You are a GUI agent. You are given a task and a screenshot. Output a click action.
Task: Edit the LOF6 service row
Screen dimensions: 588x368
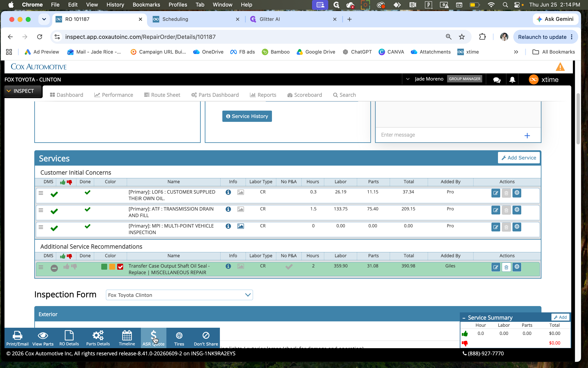(496, 193)
